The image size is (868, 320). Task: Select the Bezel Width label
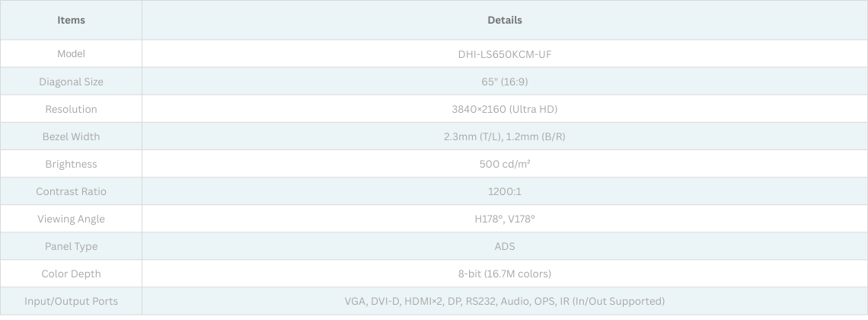[x=71, y=136]
